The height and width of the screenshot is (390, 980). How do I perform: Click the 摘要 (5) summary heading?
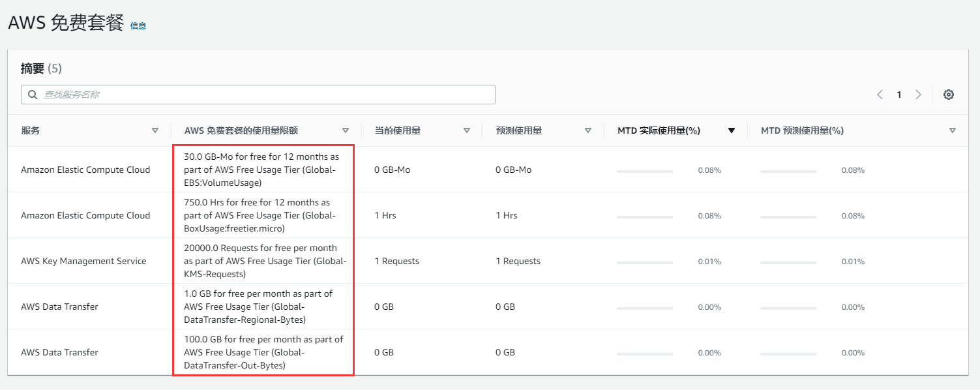[41, 68]
